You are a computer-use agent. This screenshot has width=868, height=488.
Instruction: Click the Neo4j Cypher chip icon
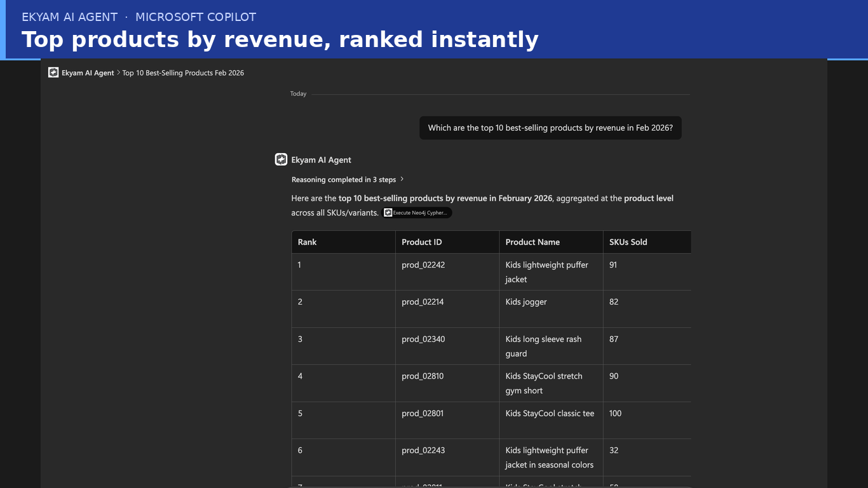[388, 213]
